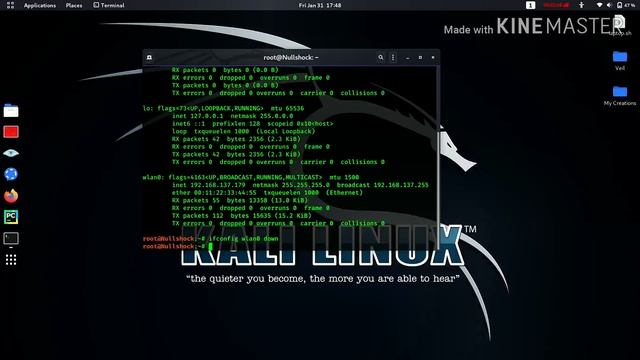Click the 'RX packets 55 bytes 13358' line

click(x=240, y=200)
